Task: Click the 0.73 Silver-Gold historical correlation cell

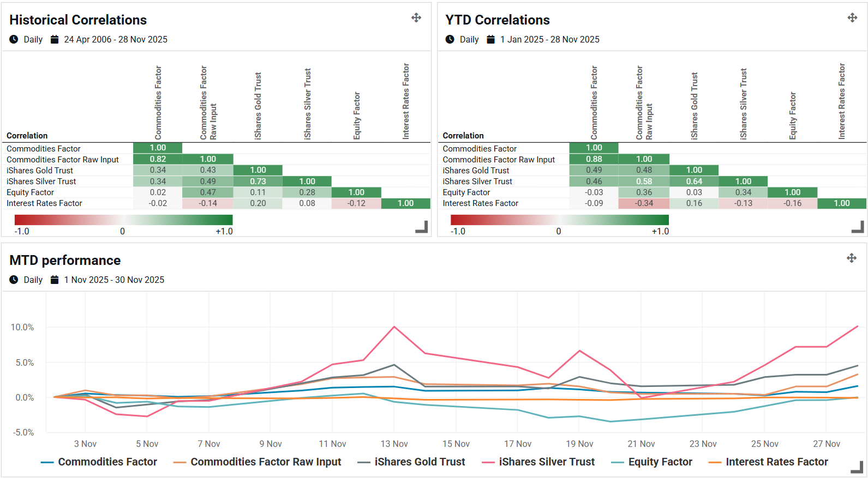Action: [x=258, y=181]
